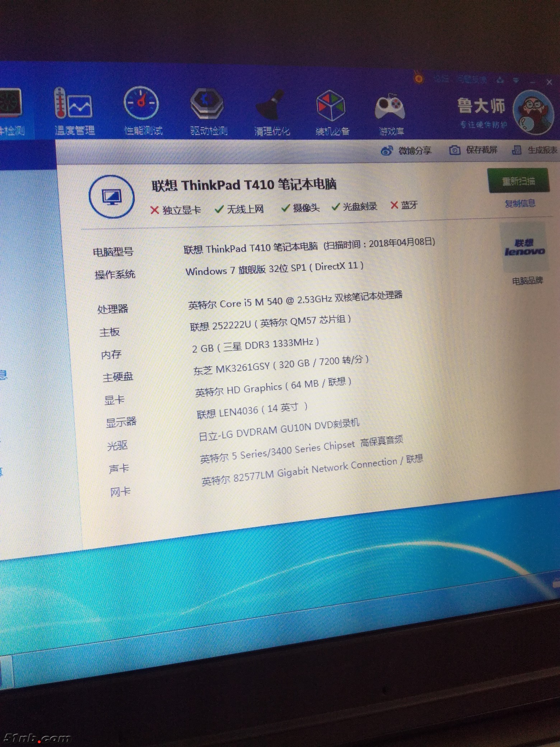Select the 装机必备 tab label

click(332, 131)
